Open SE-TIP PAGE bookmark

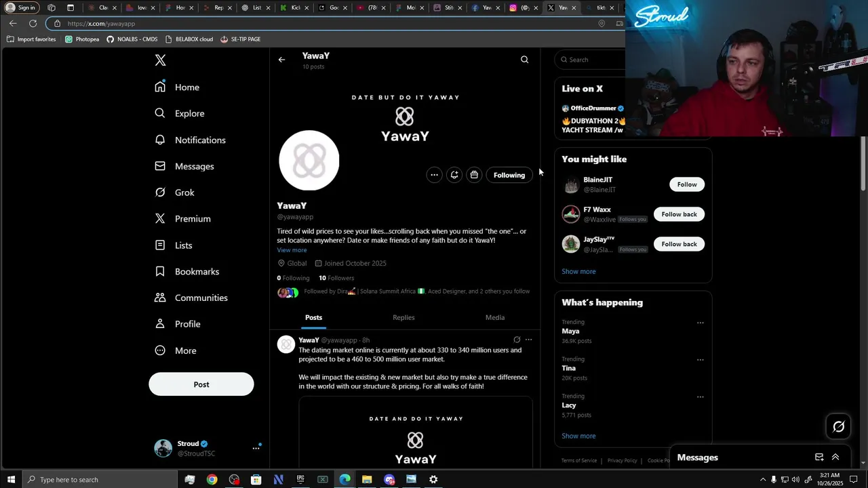(x=241, y=39)
